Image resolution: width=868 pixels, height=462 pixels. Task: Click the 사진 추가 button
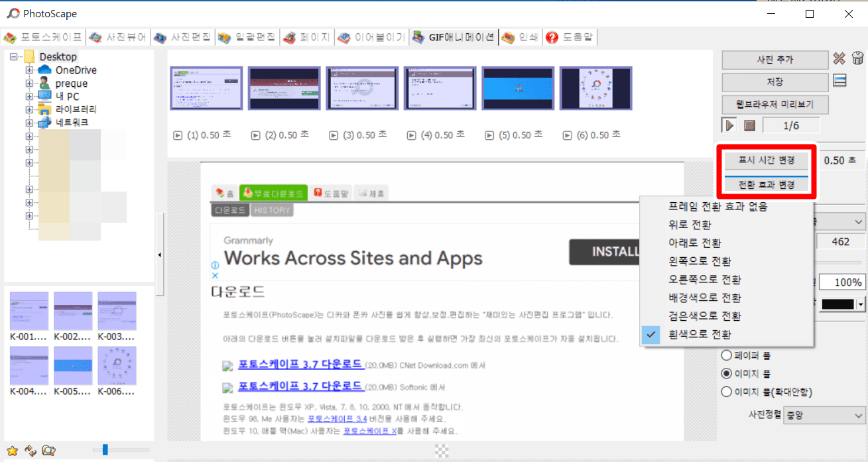click(x=775, y=60)
